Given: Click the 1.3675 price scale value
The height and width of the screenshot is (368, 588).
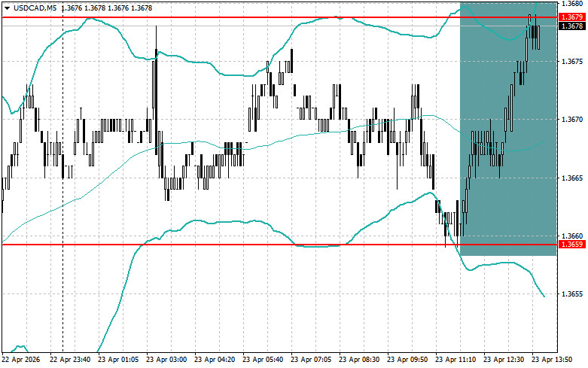Looking at the screenshot, I should click(572, 61).
